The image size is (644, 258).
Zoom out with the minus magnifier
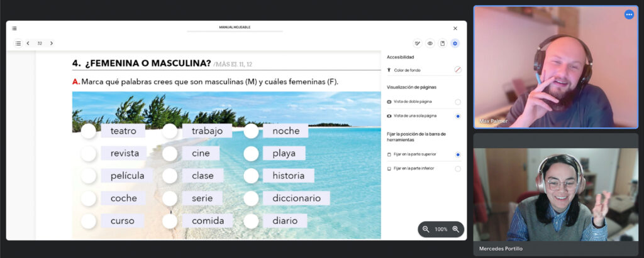[426, 229]
